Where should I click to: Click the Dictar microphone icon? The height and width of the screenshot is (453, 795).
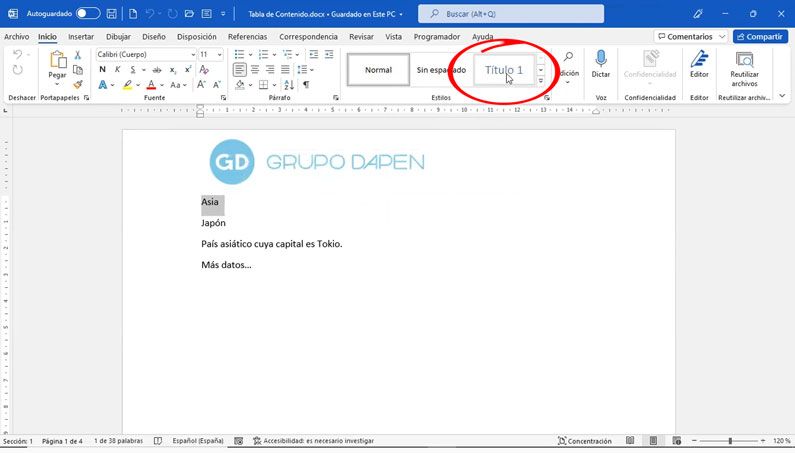(601, 59)
